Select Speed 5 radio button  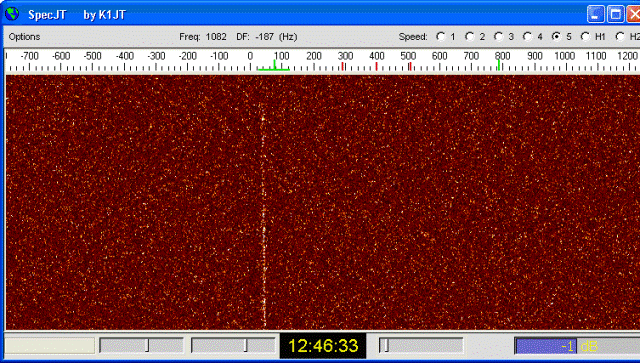click(556, 37)
